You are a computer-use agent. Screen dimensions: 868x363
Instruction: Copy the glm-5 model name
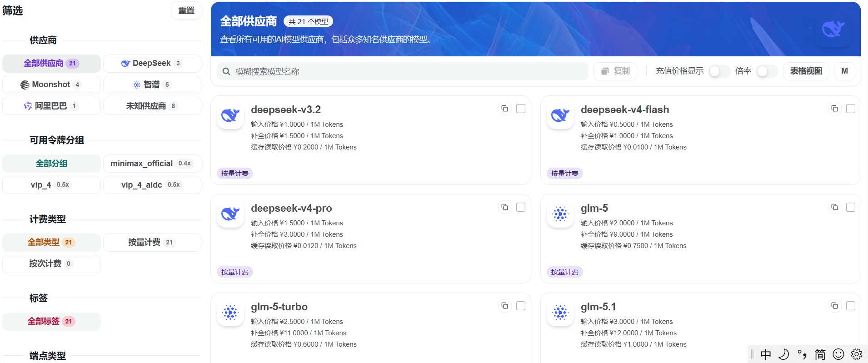coord(834,207)
